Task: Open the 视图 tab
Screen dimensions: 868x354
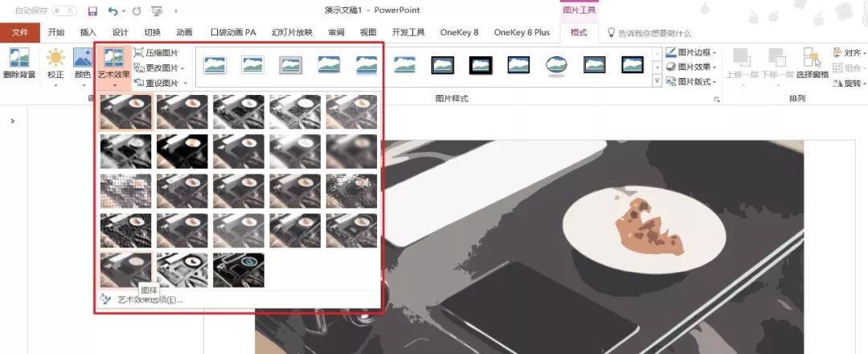Action: (368, 33)
